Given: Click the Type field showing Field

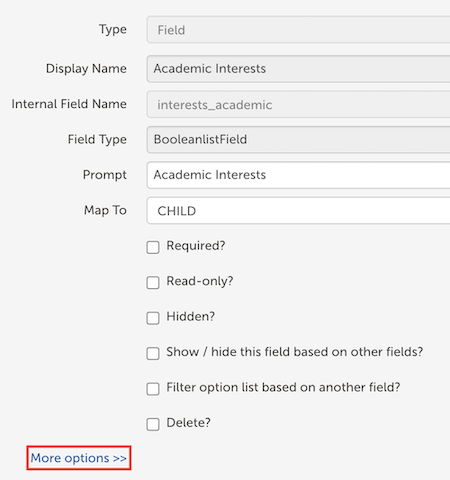Looking at the screenshot, I should click(x=298, y=29).
